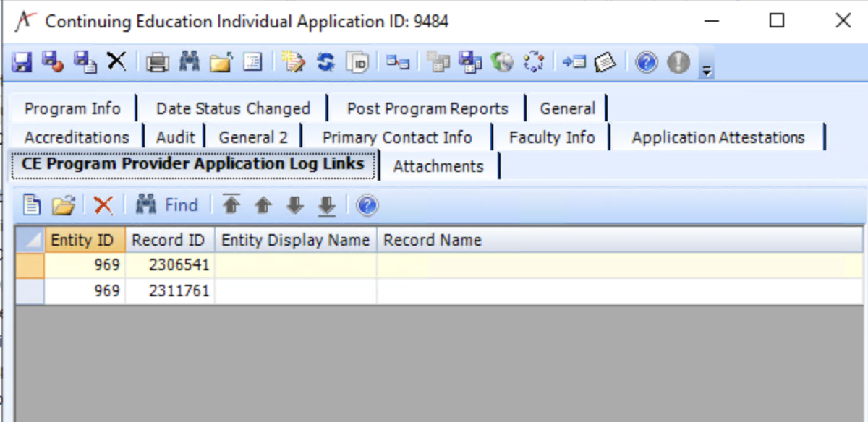Move selected link to top with topmost arrow
The height and width of the screenshot is (422, 868).
pyautogui.click(x=230, y=204)
